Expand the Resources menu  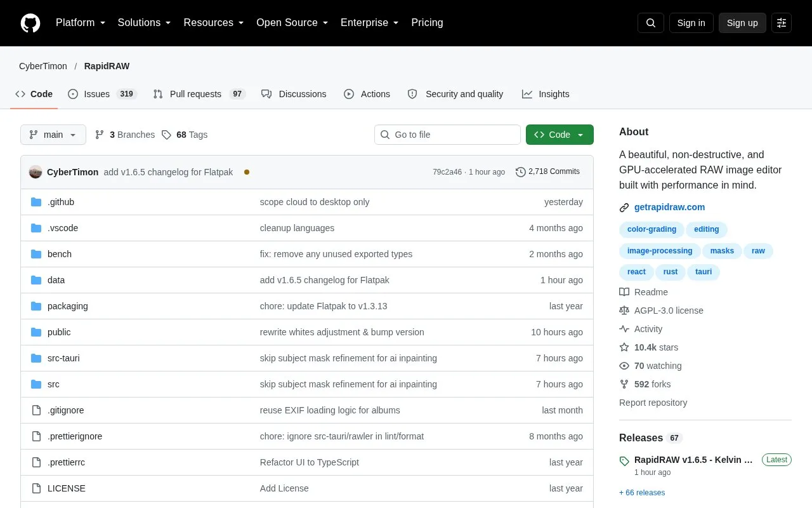tap(214, 23)
